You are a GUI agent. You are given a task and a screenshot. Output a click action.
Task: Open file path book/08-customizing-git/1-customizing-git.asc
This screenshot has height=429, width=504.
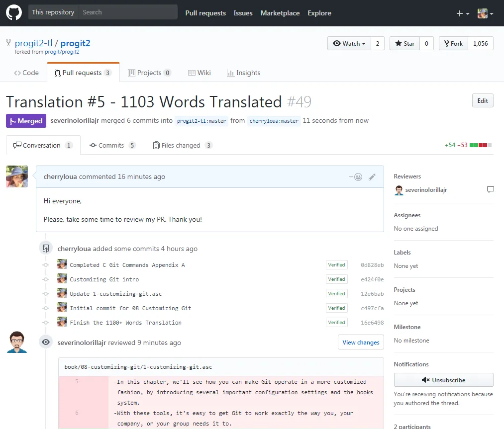[138, 367]
